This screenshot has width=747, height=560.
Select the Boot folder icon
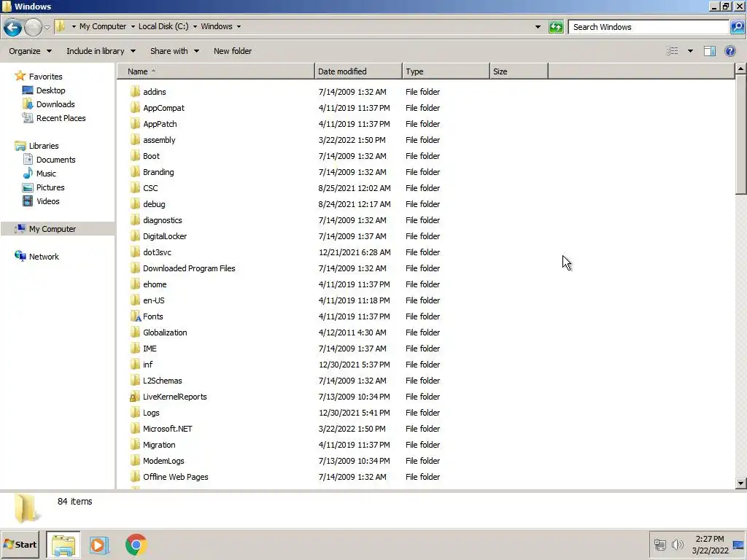135,156
